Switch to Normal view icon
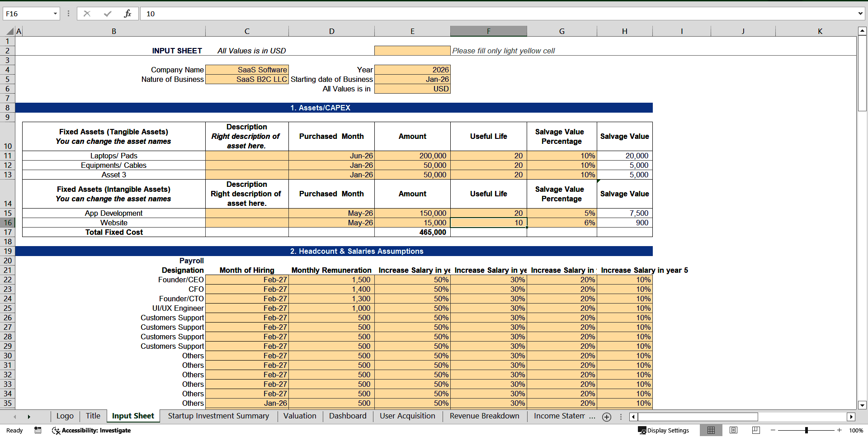The image size is (868, 437). tap(711, 430)
